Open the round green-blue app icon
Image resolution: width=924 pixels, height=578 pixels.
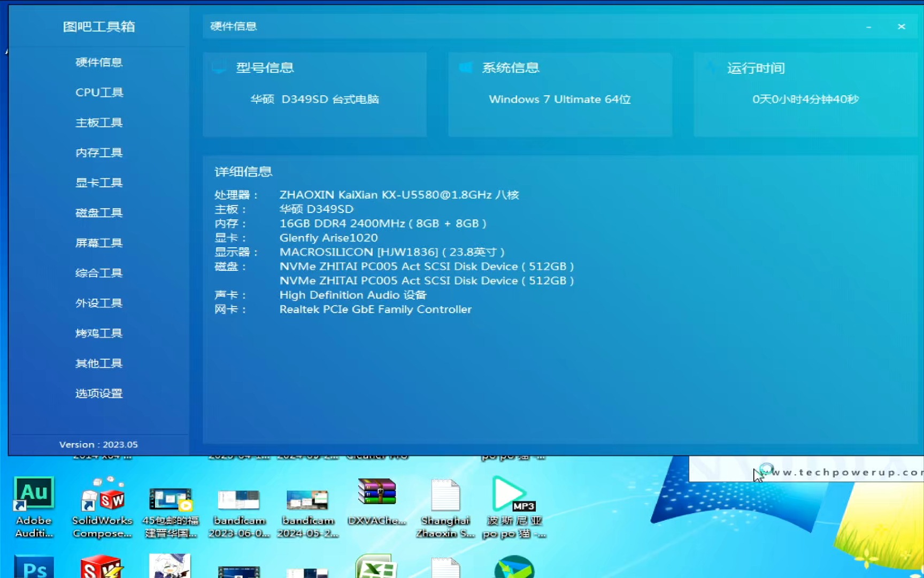click(x=514, y=567)
